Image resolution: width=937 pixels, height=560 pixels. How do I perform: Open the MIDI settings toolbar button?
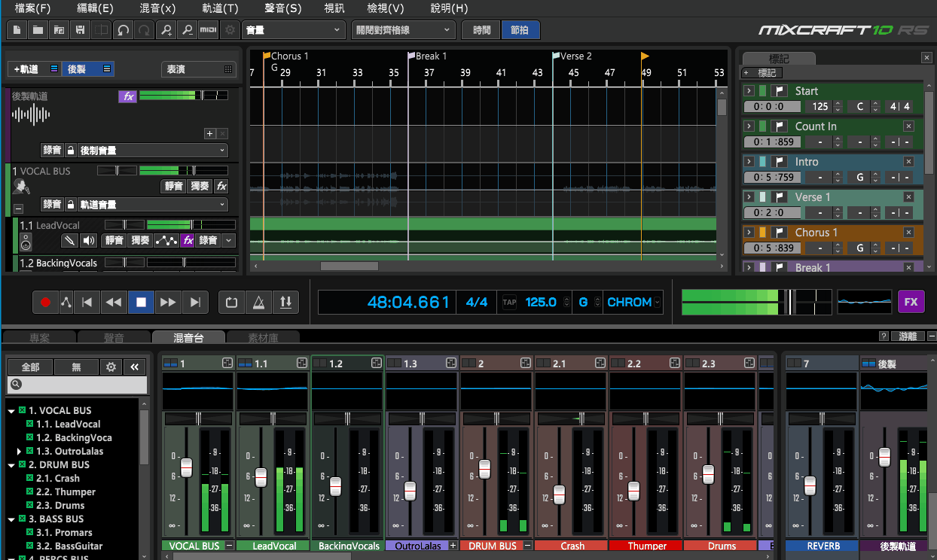tap(209, 30)
